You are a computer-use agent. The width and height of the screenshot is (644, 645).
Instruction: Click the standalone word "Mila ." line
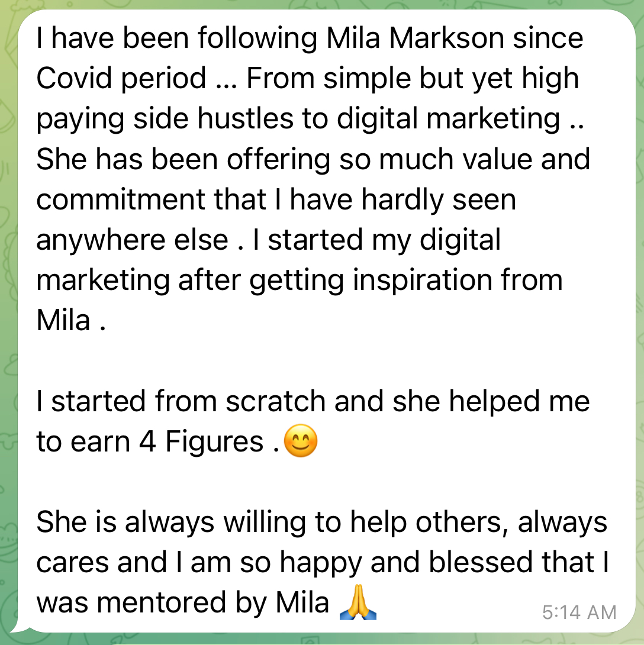71,321
